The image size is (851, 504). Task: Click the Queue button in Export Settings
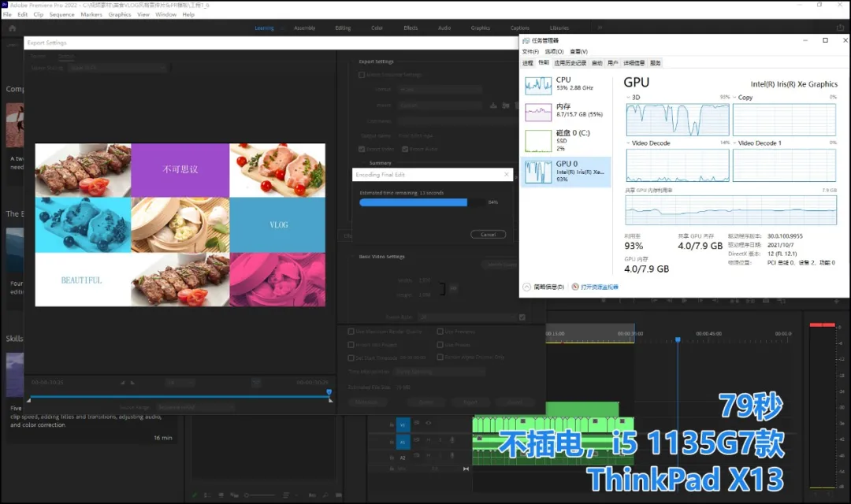pos(426,402)
